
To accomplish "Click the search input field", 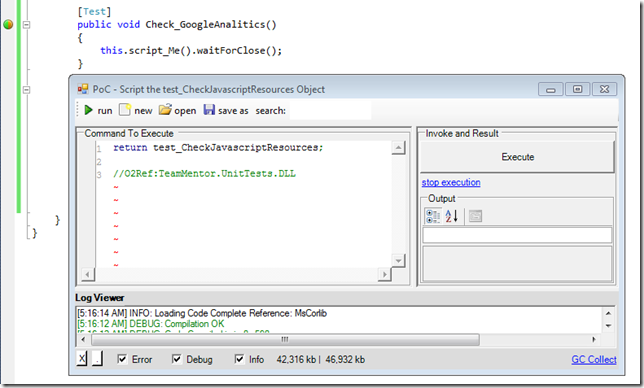I will [331, 110].
